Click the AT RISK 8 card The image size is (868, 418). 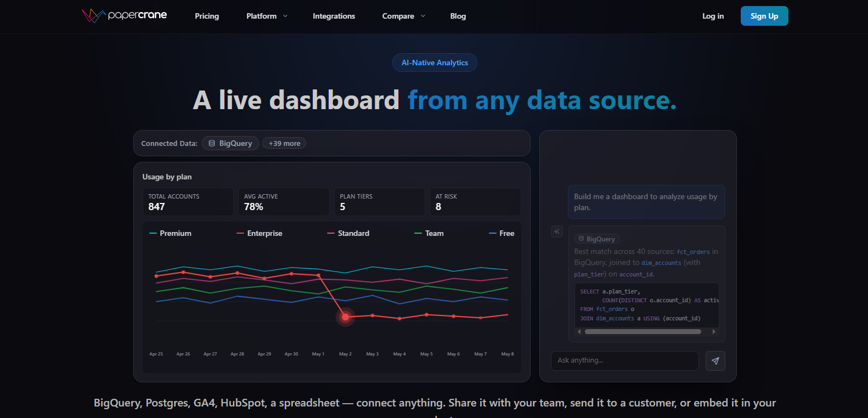click(475, 202)
